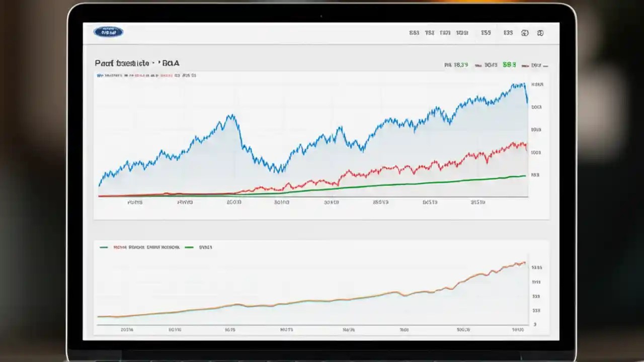Screen dimensions: 644x362
Task: Click the 2008 label on the chart axis
Action: [234, 202]
